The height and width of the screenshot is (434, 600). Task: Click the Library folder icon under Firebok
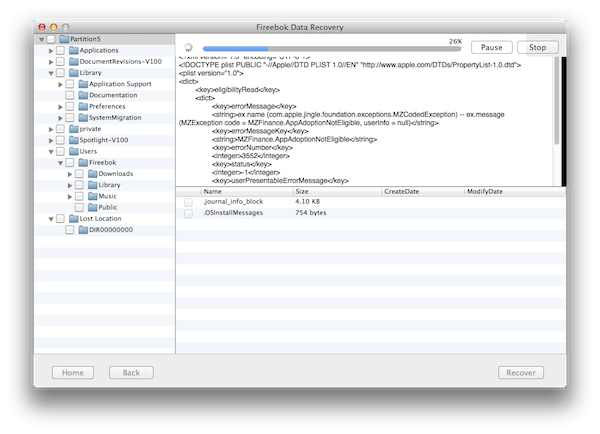[x=93, y=185]
